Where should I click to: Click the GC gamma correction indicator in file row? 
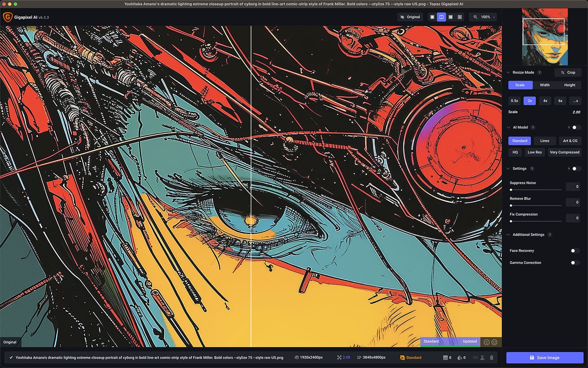tap(476, 358)
